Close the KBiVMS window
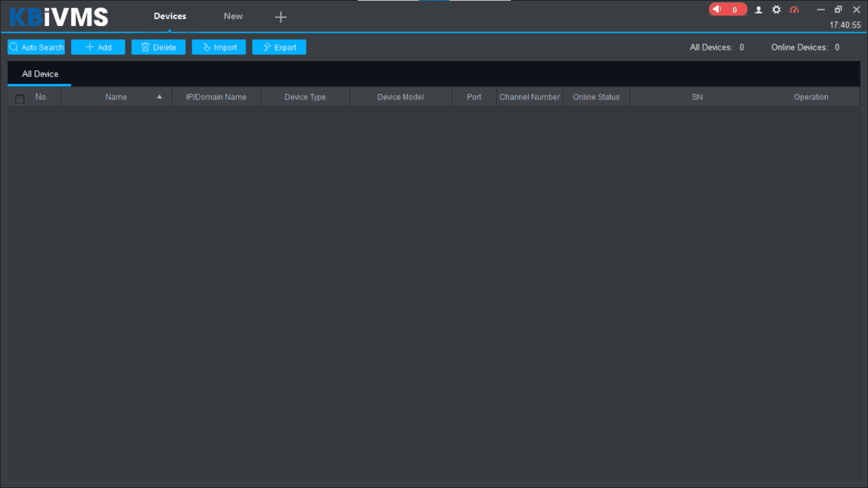 click(x=856, y=10)
